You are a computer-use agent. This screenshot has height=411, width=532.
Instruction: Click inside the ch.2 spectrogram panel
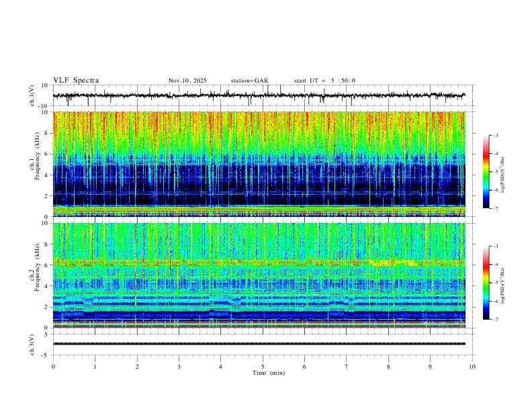[x=259, y=275]
